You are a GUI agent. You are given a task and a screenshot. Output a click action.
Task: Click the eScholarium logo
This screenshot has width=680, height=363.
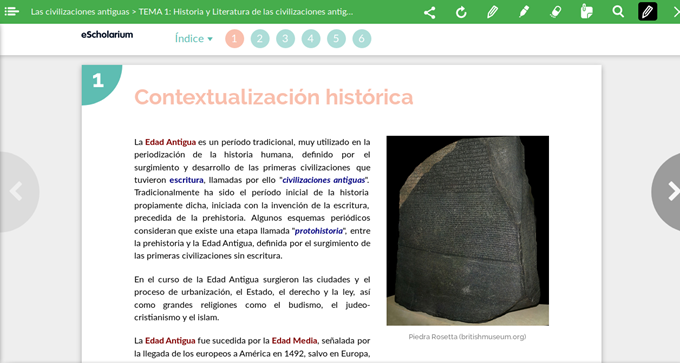(107, 35)
